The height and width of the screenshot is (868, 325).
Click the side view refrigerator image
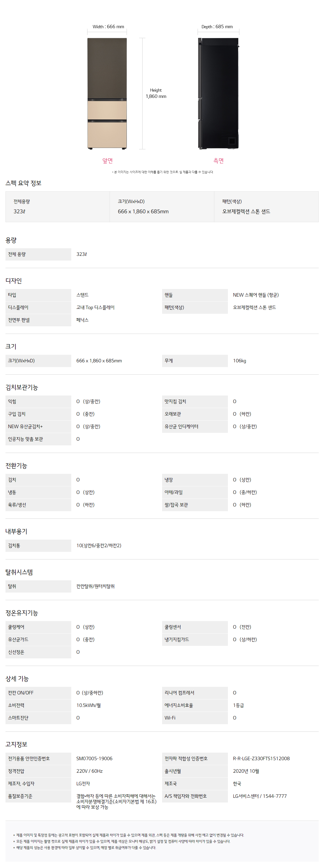[218, 93]
